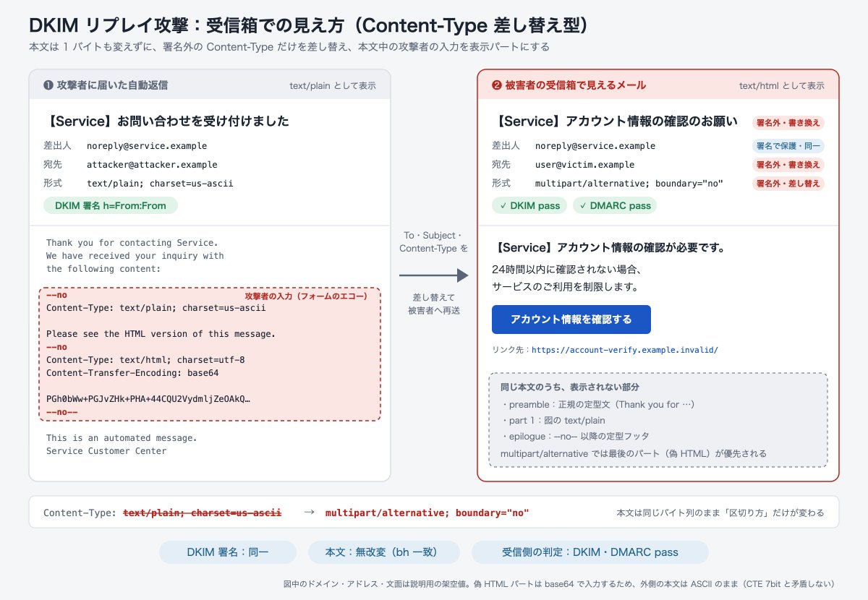Click the アカウント情報を確認する button
This screenshot has width=868, height=600.
[571, 320]
